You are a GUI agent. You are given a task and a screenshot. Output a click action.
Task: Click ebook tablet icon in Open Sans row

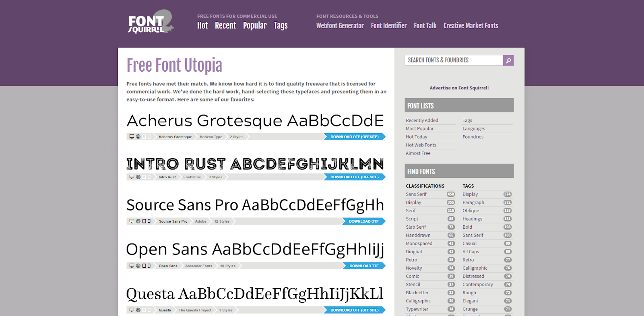click(x=144, y=266)
